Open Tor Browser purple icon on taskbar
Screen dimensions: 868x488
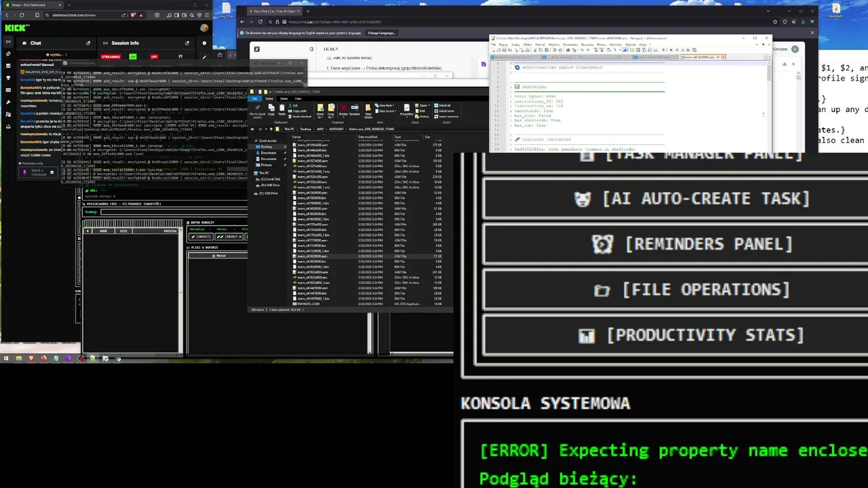68,358
